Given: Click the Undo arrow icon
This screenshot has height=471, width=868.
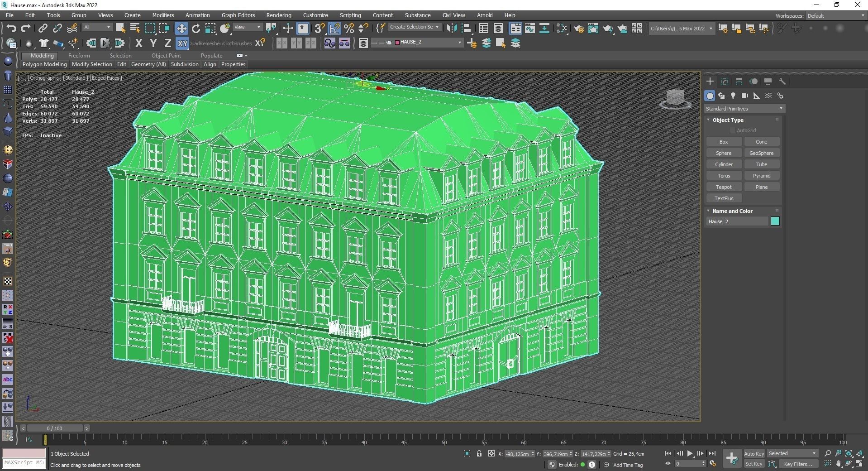Looking at the screenshot, I should [11, 28].
